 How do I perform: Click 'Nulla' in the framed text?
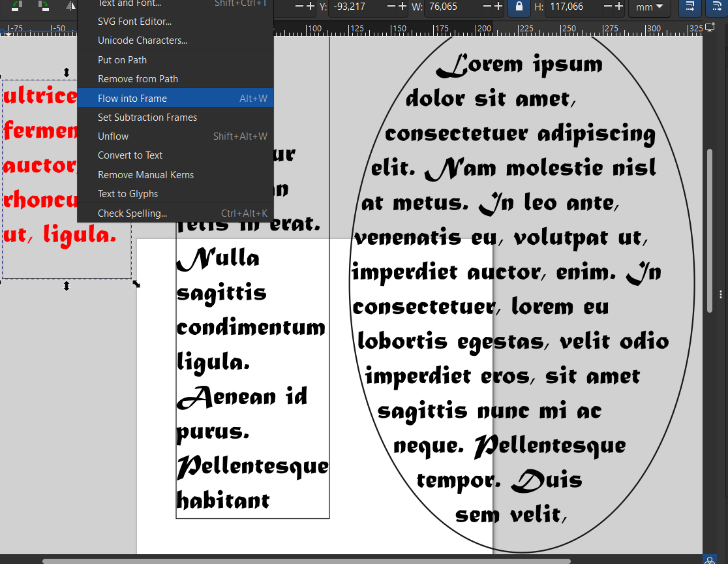tap(219, 258)
